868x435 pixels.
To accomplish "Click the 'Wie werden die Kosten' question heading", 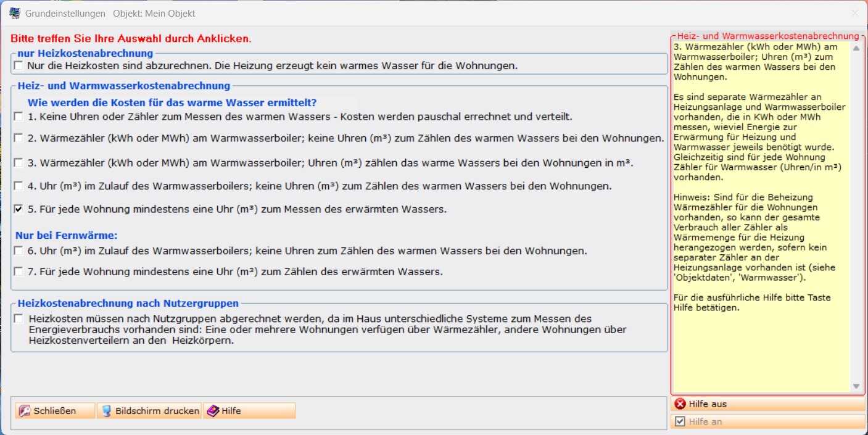I will [172, 102].
